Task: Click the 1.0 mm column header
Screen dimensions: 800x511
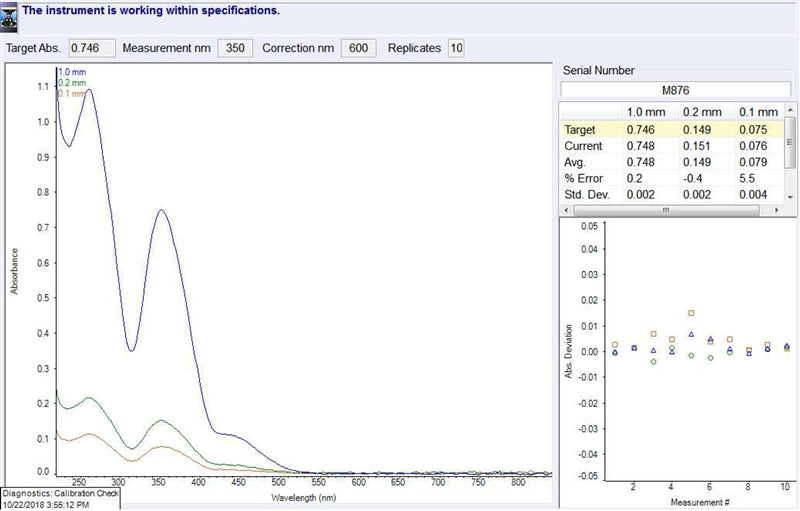Action: click(x=646, y=112)
